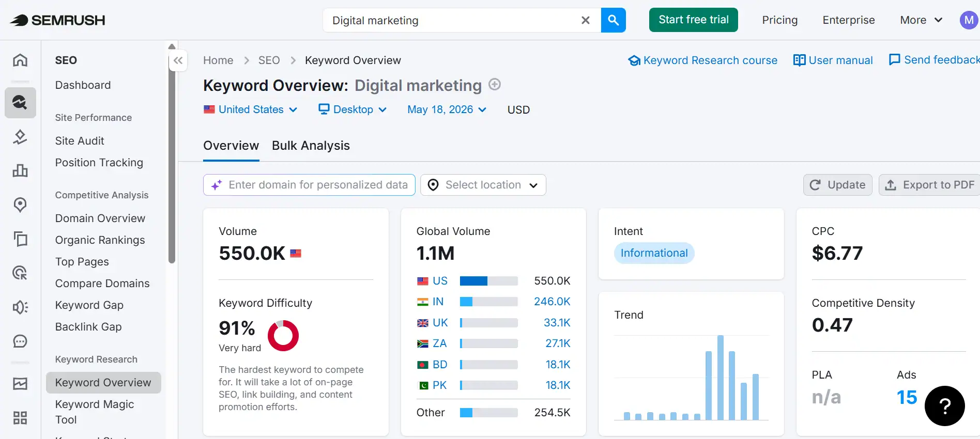Click the Send feedback speech icon

point(894,60)
